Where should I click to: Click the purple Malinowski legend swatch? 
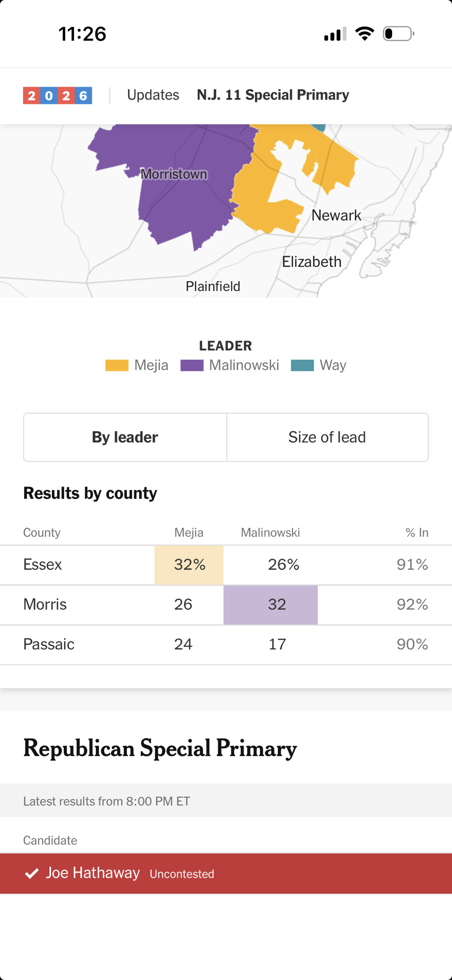pos(192,366)
